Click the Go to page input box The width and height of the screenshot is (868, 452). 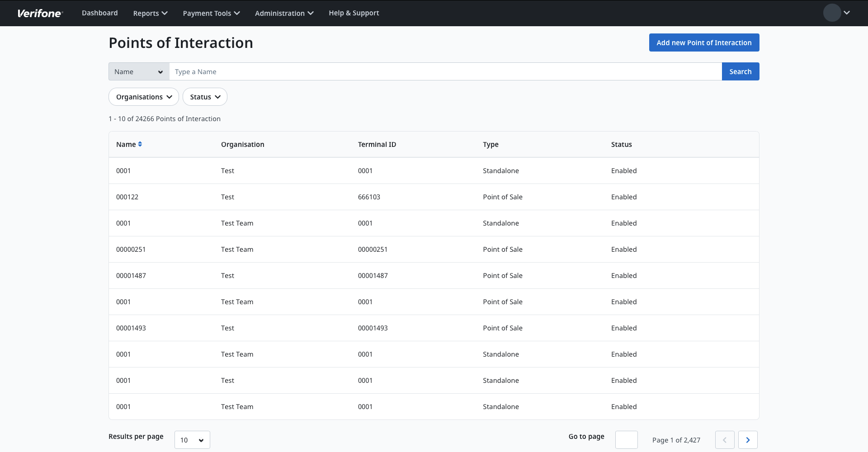[x=627, y=440]
